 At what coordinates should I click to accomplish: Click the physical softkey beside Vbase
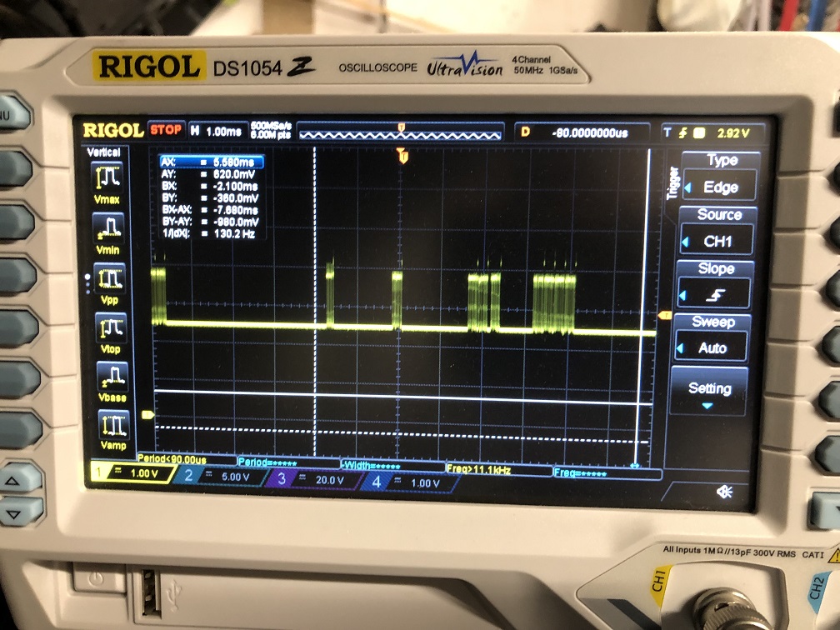[x=20, y=378]
